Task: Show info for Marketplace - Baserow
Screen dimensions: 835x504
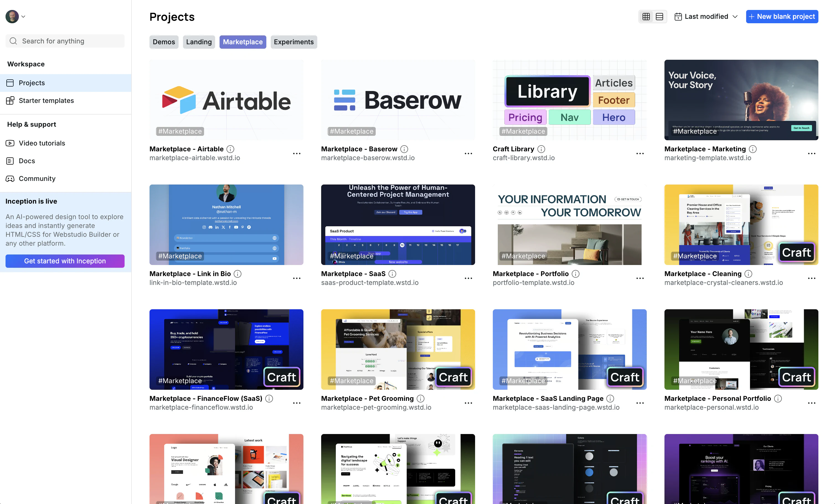Action: [x=404, y=149]
